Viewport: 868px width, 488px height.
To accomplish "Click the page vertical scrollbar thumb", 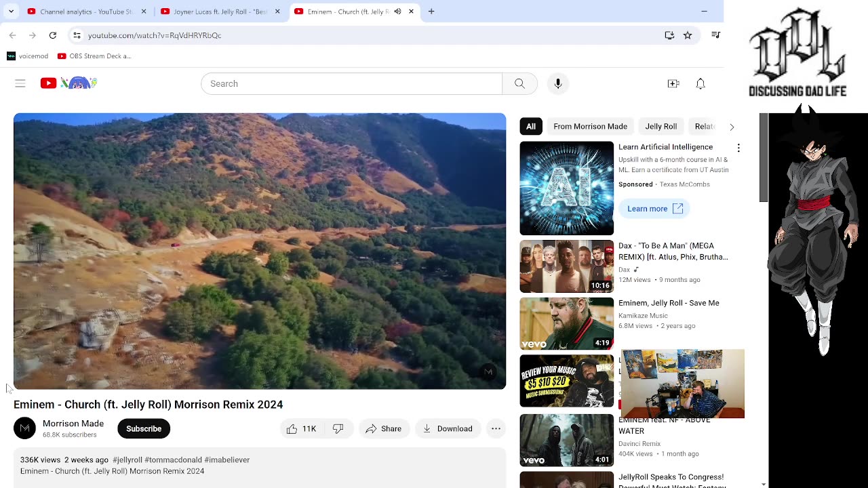I will coord(764,157).
